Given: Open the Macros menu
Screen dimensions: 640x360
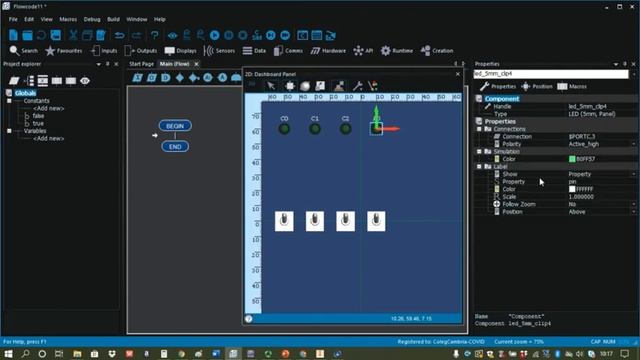Looking at the screenshot, I should (x=68, y=19).
